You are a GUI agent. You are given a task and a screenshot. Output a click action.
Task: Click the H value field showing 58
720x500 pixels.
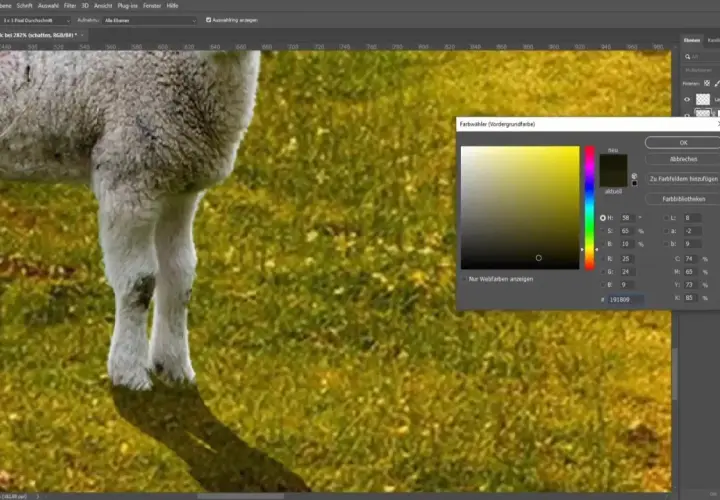(627, 218)
